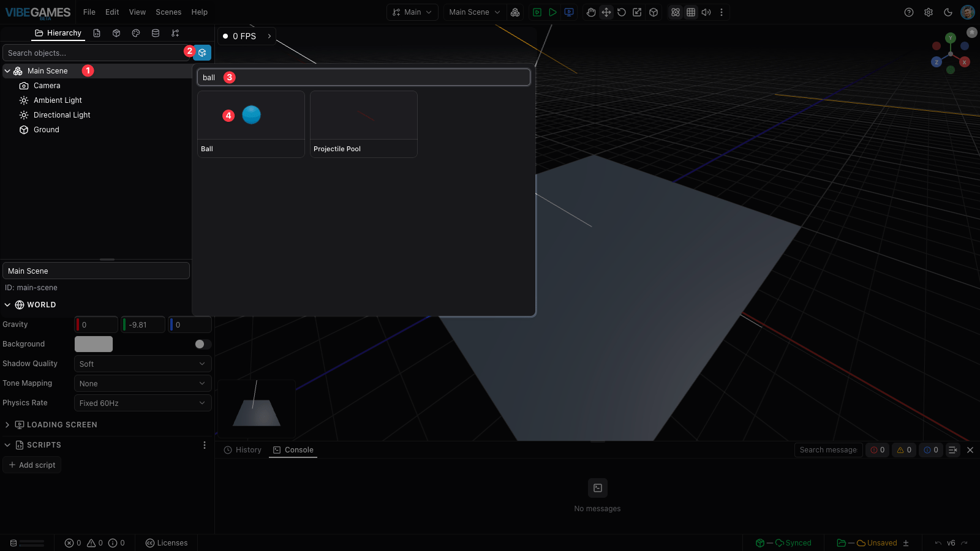Toggle the viewport sound icon
This screenshot has height=551, width=980.
pos(706,12)
